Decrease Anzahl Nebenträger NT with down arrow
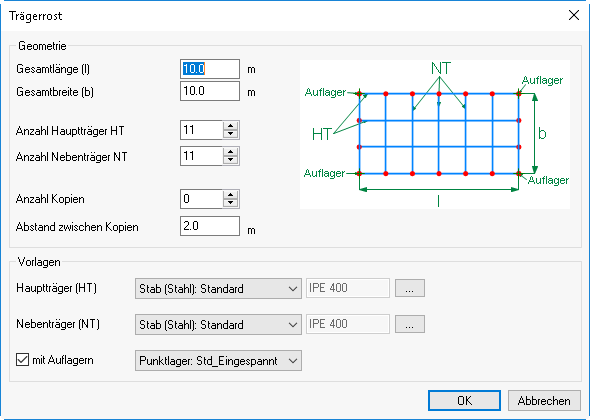This screenshot has width=590, height=420. pyautogui.click(x=230, y=160)
